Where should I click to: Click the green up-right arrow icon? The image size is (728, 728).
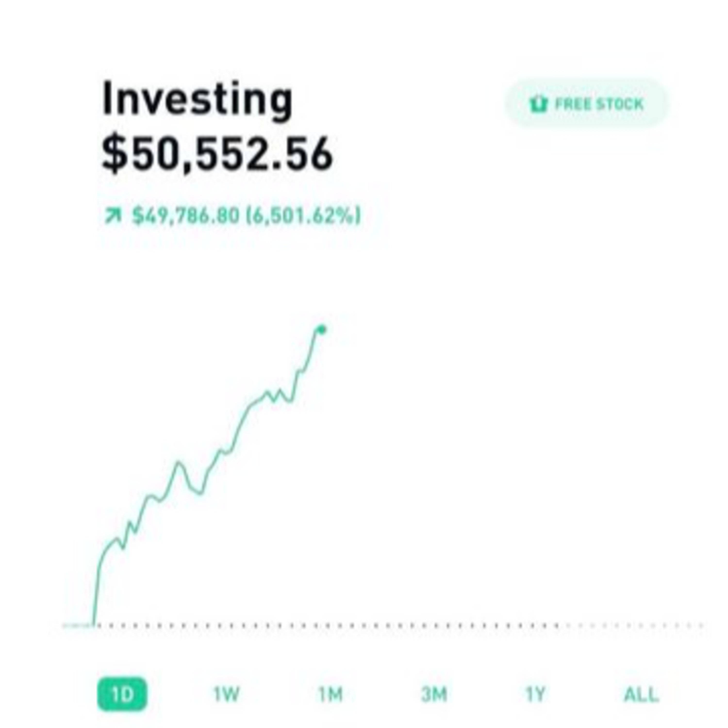[x=113, y=216]
